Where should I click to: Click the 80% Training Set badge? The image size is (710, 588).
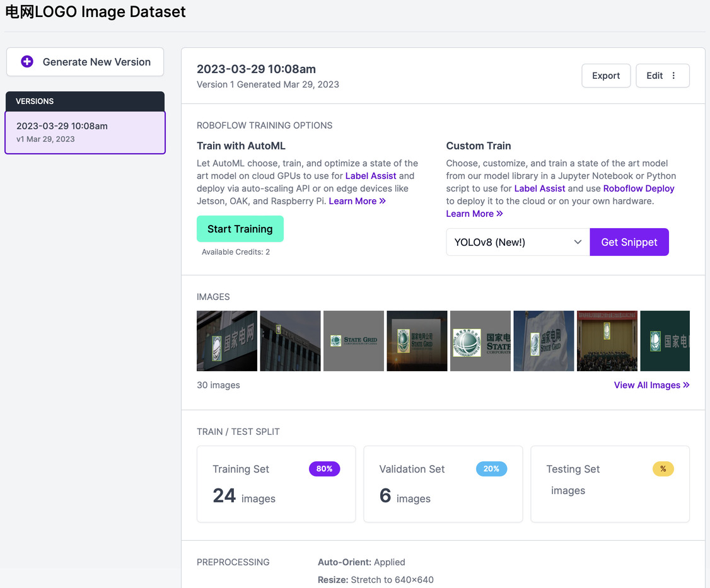[324, 469]
